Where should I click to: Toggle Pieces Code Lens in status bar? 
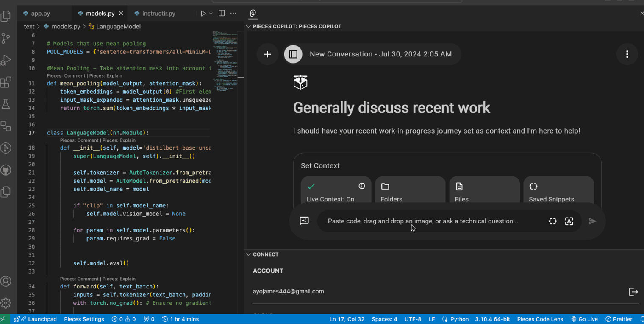click(x=540, y=319)
